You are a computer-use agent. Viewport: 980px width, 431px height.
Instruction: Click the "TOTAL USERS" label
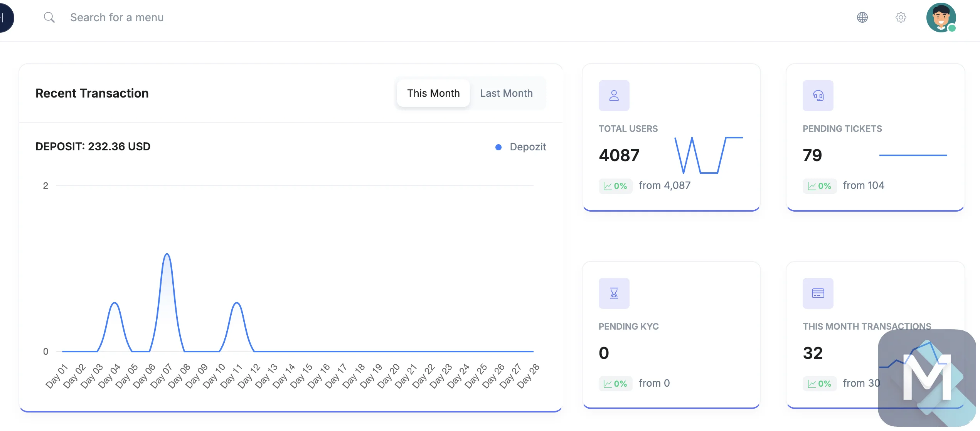coord(628,129)
